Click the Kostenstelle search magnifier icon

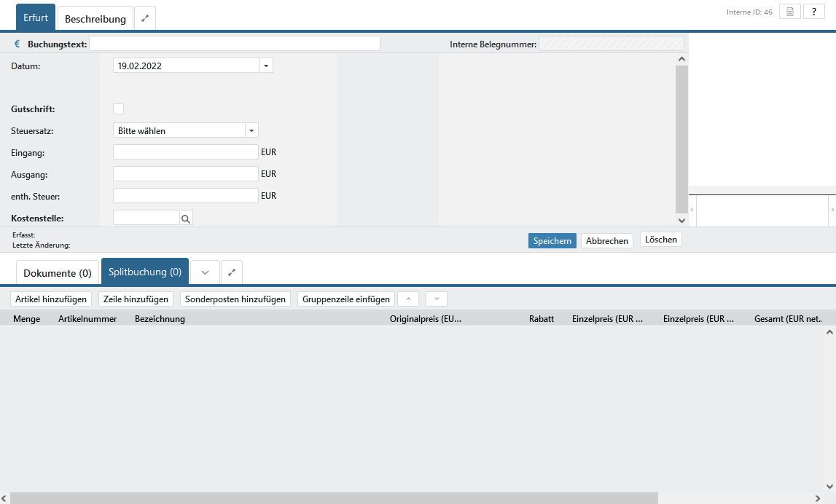[x=186, y=218]
